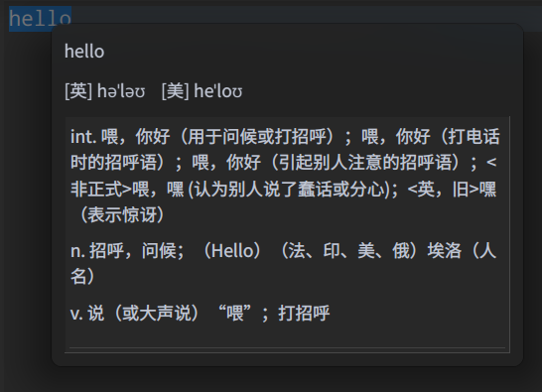Click the n. part-of-speech label
The height and width of the screenshot is (392, 542).
tap(77, 251)
